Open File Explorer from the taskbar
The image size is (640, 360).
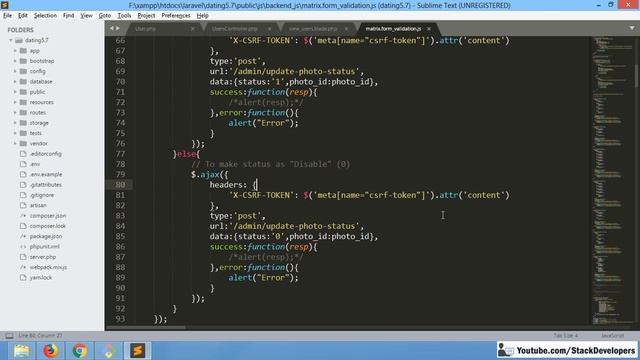click(21, 351)
